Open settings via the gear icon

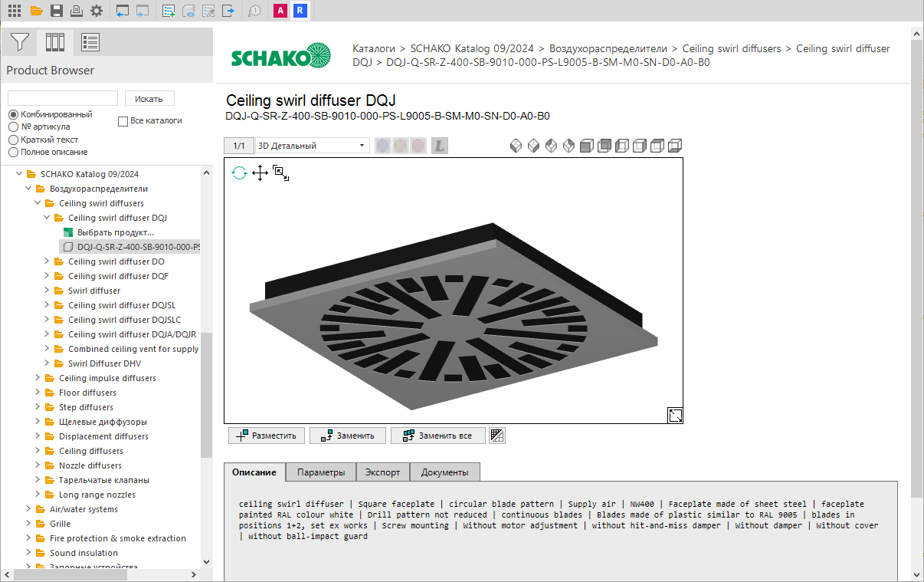(96, 11)
